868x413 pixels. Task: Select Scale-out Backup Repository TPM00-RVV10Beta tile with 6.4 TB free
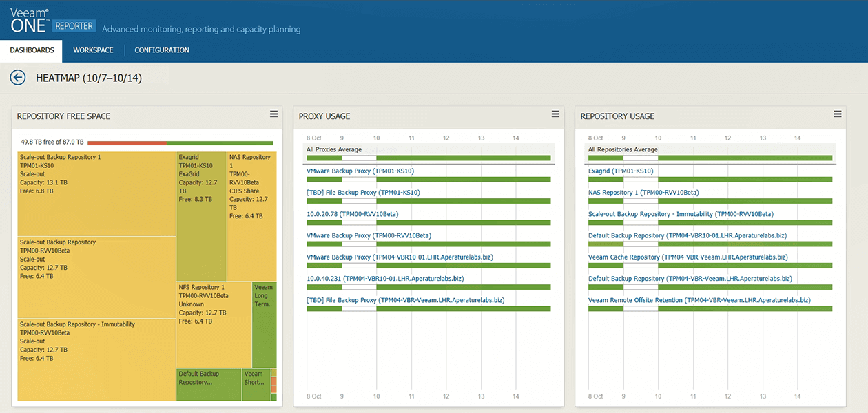click(x=96, y=277)
